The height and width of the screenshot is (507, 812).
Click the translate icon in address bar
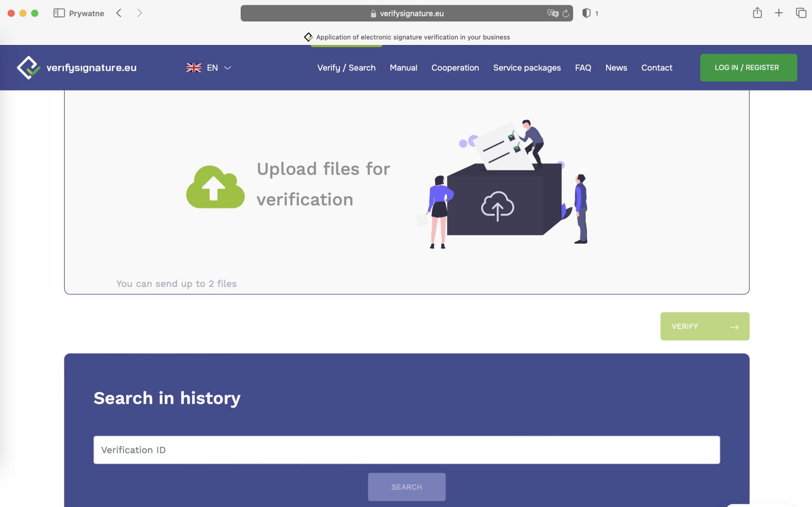click(x=552, y=13)
